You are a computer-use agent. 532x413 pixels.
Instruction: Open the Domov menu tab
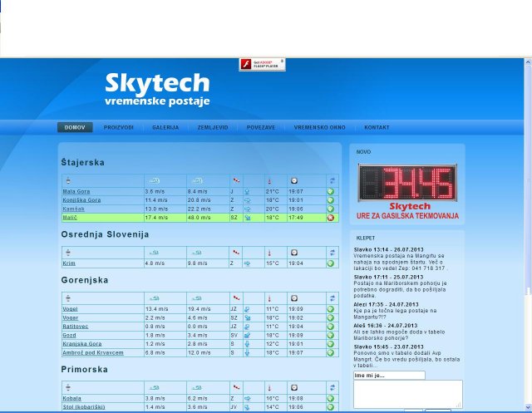click(75, 127)
